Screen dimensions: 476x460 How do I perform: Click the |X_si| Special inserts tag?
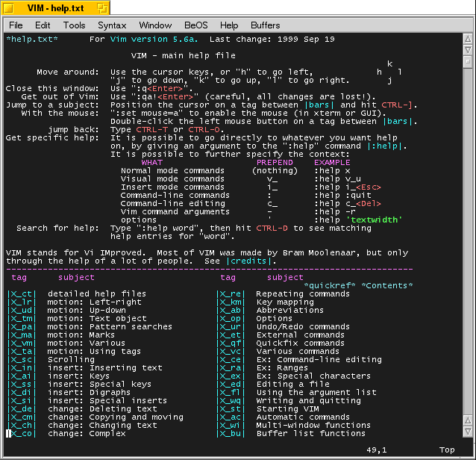pos(22,400)
